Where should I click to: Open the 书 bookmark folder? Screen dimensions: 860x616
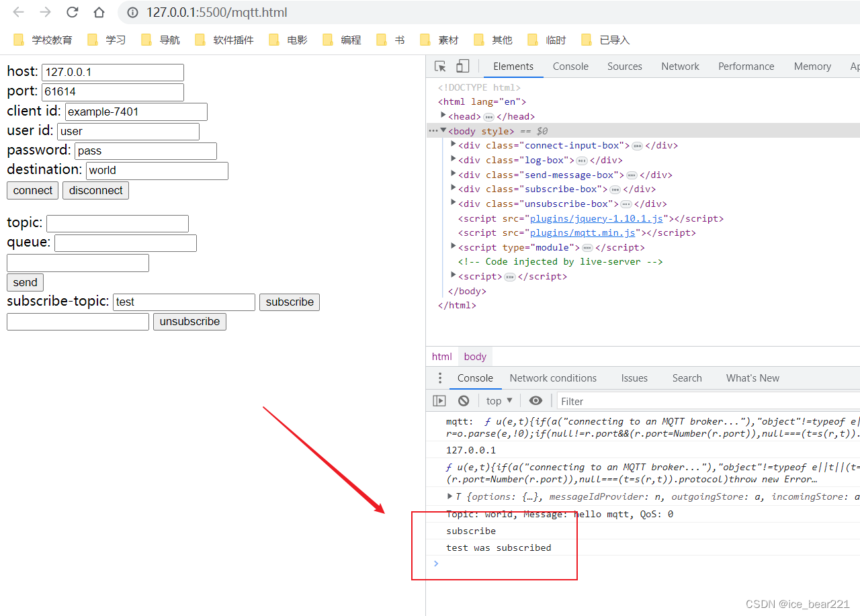tap(391, 40)
